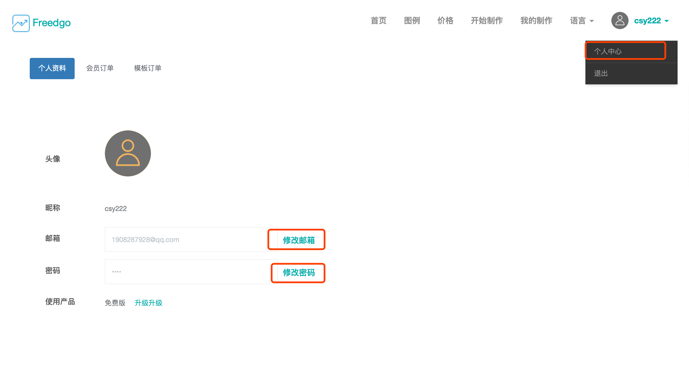Click 修改密码 button

tap(299, 273)
